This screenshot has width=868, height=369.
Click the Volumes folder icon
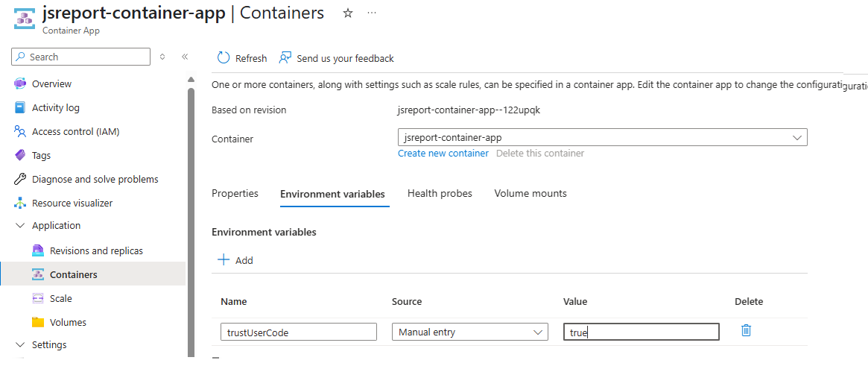point(38,322)
